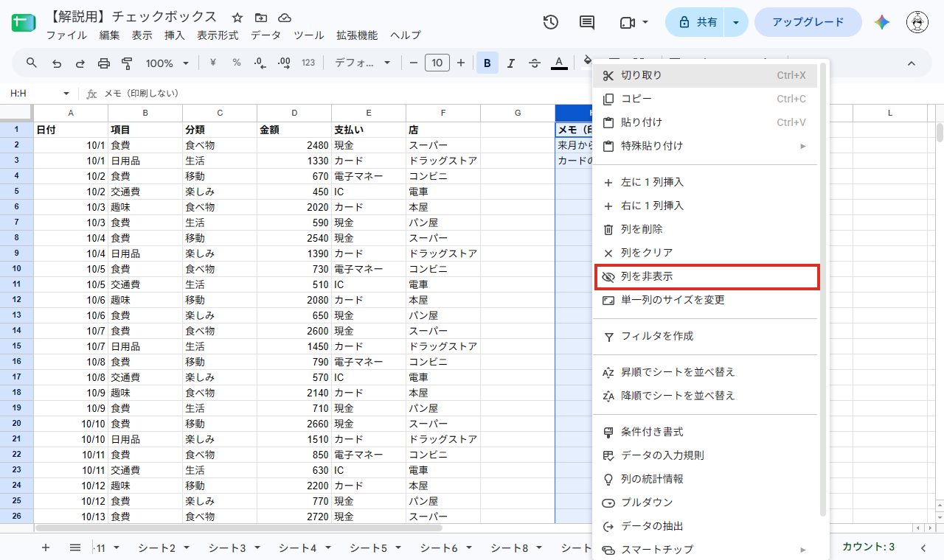Screen dimensions: 944x560
Task: Expand the share options arrow
Action: tap(736, 22)
